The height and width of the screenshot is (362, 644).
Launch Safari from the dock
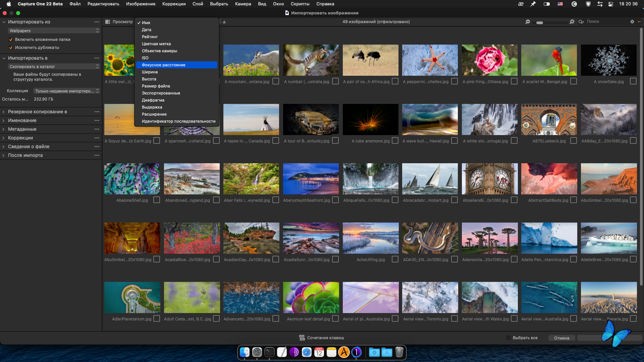click(x=307, y=352)
